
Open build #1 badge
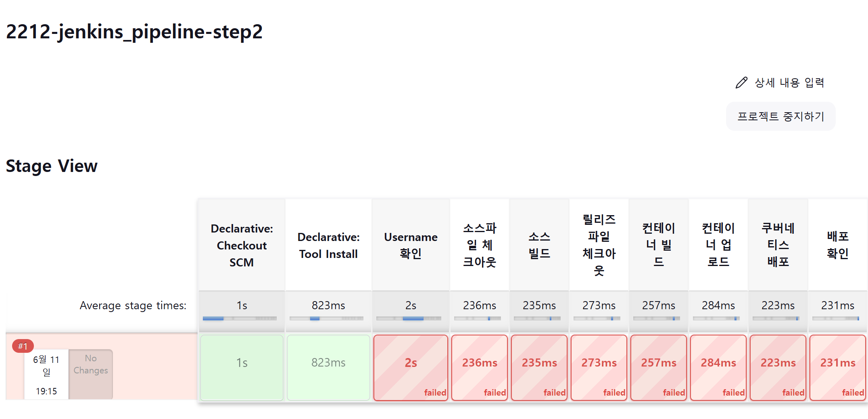tap(23, 346)
